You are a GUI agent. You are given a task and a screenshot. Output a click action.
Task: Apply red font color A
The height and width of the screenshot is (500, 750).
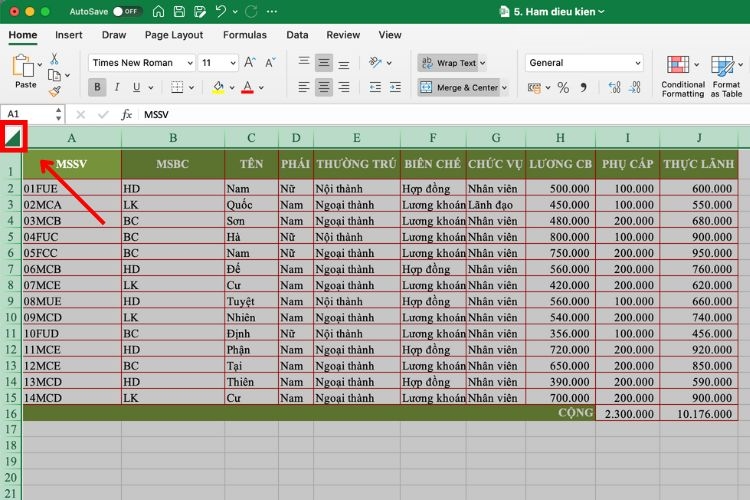coord(247,87)
